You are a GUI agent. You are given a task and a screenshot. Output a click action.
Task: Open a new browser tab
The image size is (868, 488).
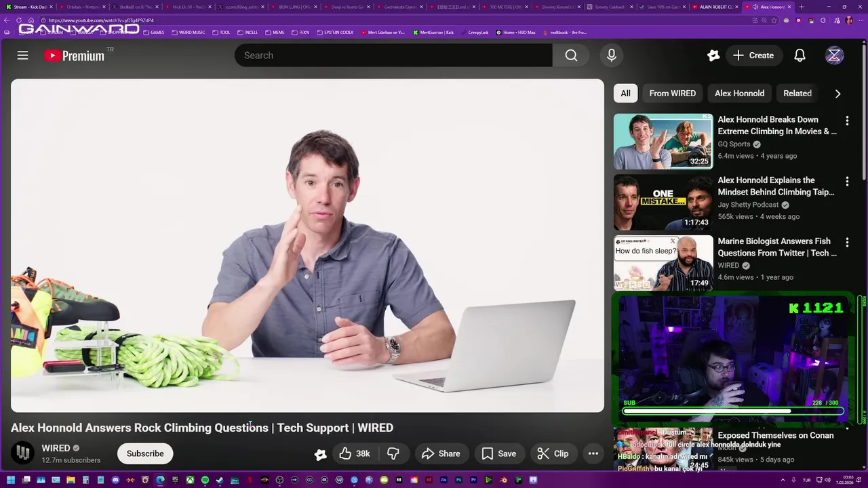tap(802, 7)
